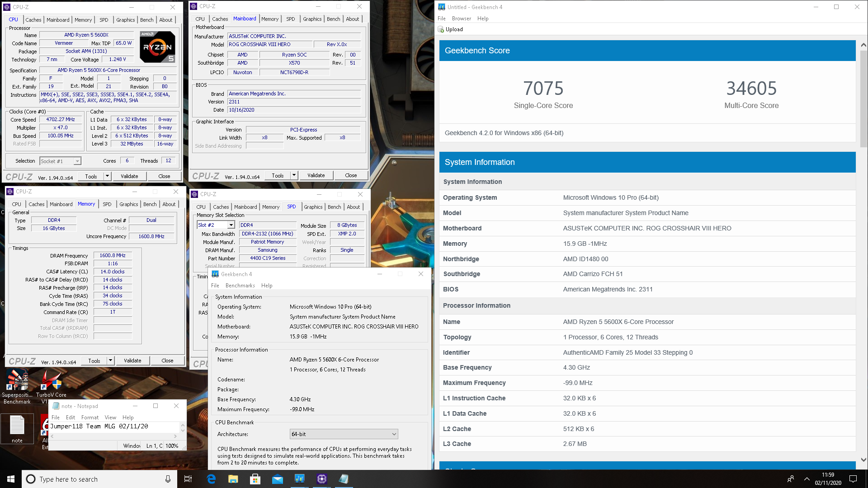The height and width of the screenshot is (488, 868).
Task: Click the About tab in CPU-Z
Action: pos(165,20)
